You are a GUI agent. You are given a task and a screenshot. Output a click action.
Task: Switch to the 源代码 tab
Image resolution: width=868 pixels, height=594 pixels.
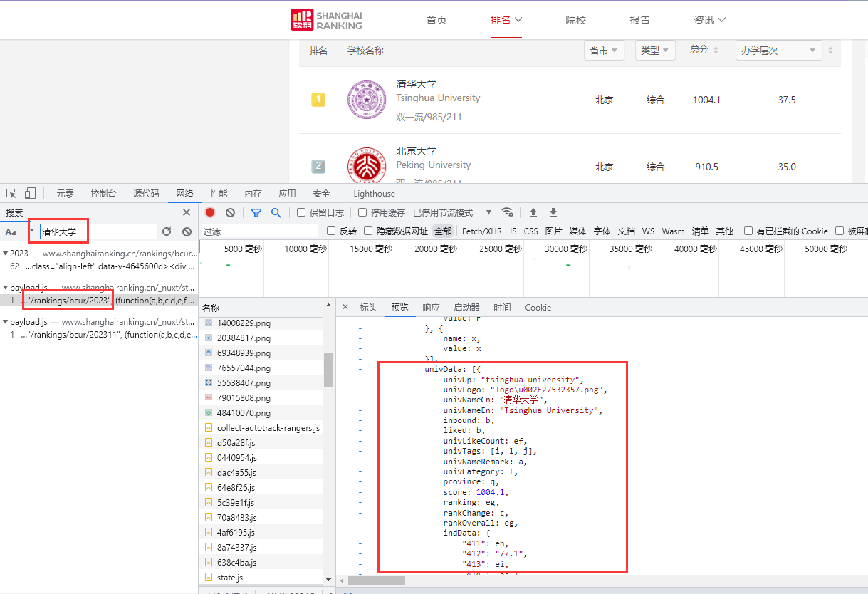pyautogui.click(x=146, y=194)
